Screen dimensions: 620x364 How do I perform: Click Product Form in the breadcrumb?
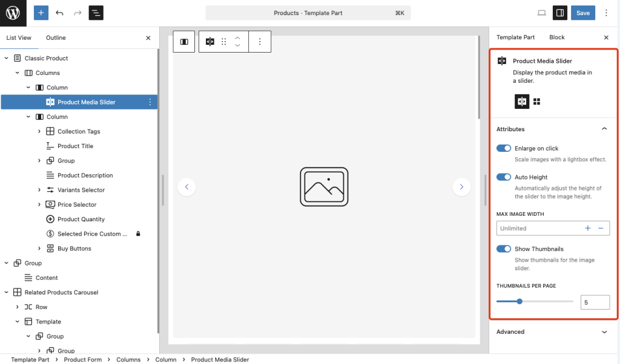(x=83, y=360)
